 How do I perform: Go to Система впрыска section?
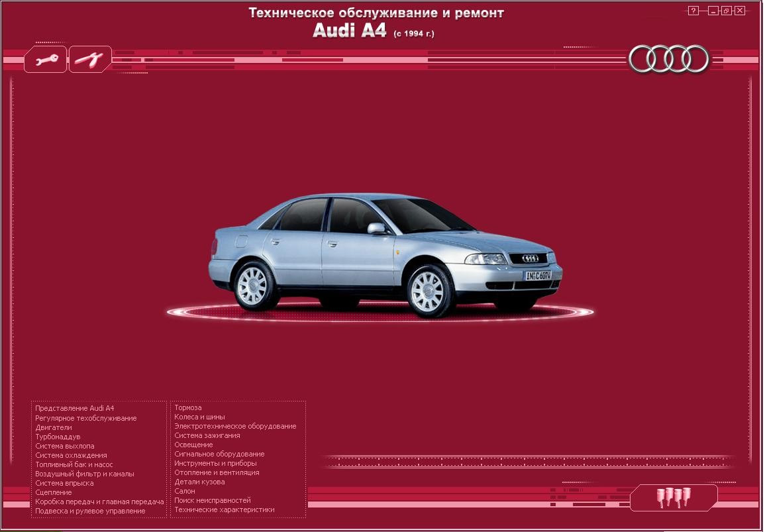click(64, 483)
